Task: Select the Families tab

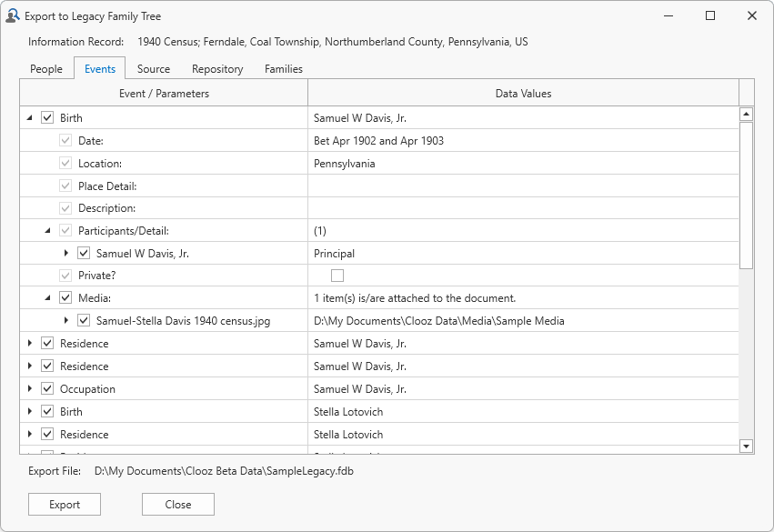Action: point(284,69)
